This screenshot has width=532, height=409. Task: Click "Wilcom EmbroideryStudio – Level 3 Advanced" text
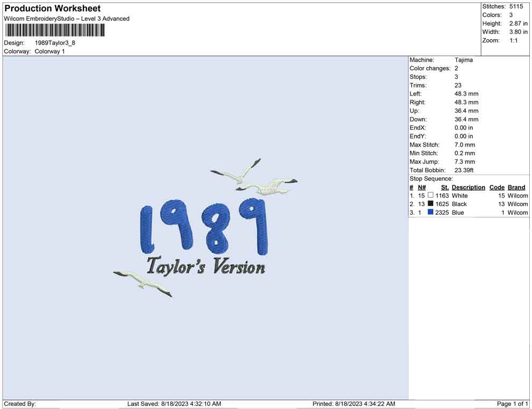click(x=67, y=19)
